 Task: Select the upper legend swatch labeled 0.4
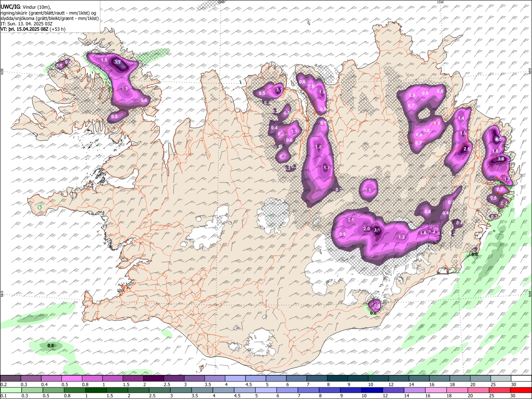click(51, 378)
